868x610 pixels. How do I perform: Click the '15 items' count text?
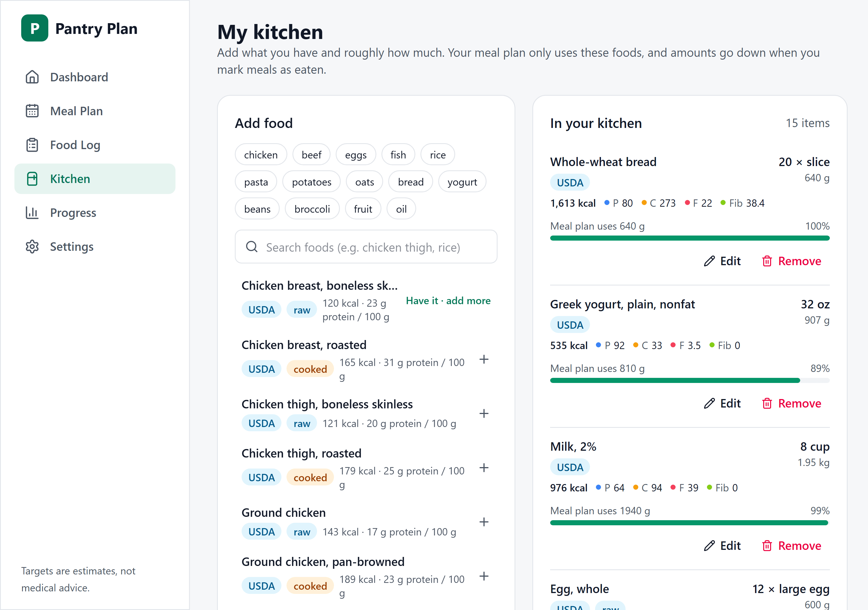[x=808, y=123]
